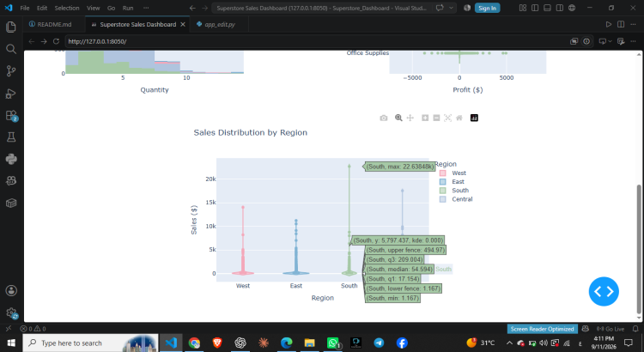Click taskbar Type here to search box

tap(90, 343)
